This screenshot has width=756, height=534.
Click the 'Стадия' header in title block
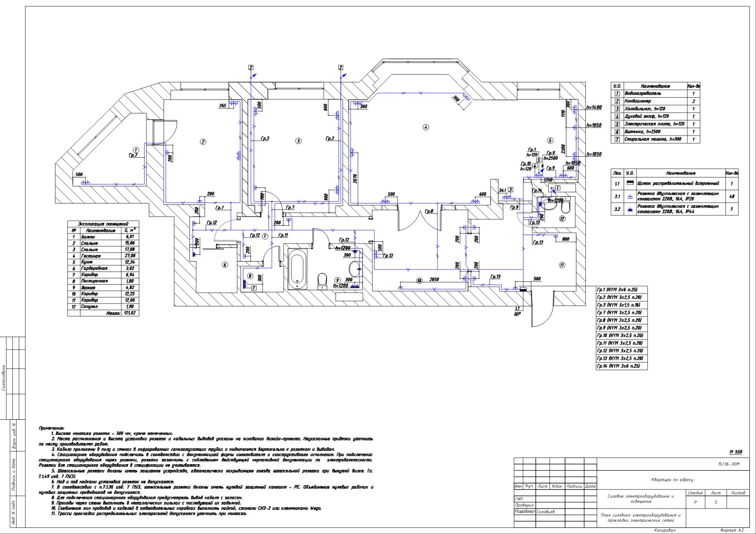(696, 493)
